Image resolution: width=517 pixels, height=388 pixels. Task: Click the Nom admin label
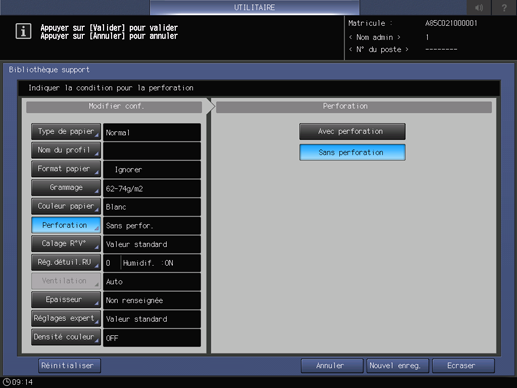pyautogui.click(x=375, y=37)
